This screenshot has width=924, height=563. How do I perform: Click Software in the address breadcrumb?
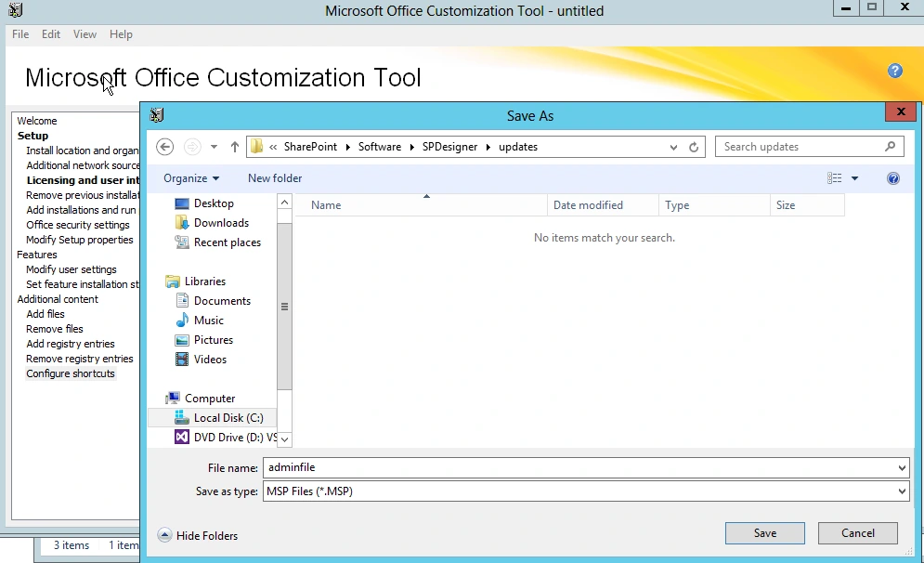380,147
